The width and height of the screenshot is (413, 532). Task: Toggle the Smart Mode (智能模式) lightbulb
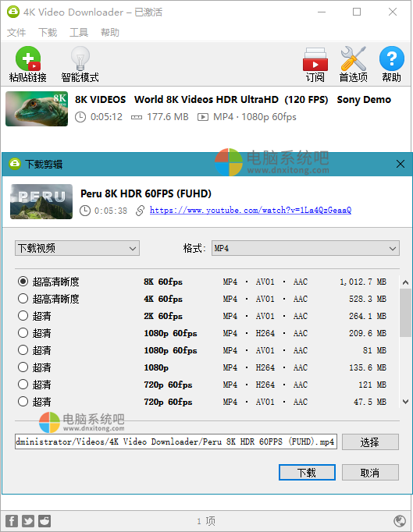(x=80, y=58)
